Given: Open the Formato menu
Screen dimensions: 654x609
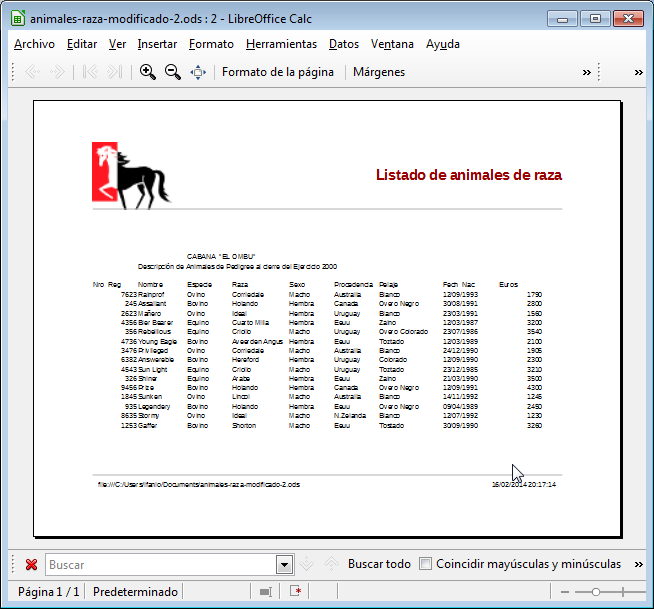Looking at the screenshot, I should pyautogui.click(x=211, y=44).
